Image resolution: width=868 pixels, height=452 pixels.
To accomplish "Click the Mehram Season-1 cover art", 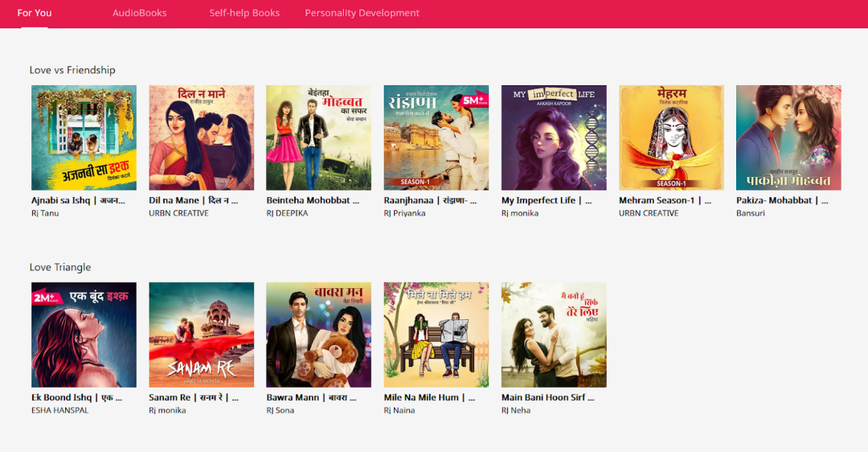I will pyautogui.click(x=671, y=138).
